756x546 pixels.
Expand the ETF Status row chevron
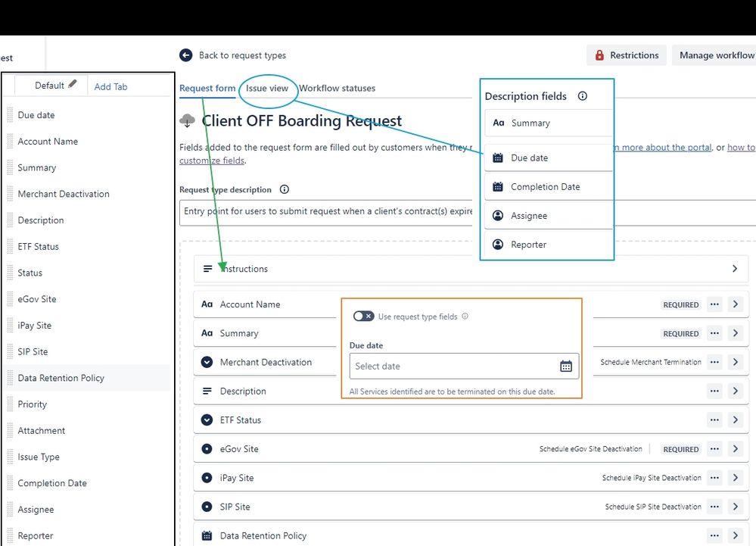pos(736,420)
